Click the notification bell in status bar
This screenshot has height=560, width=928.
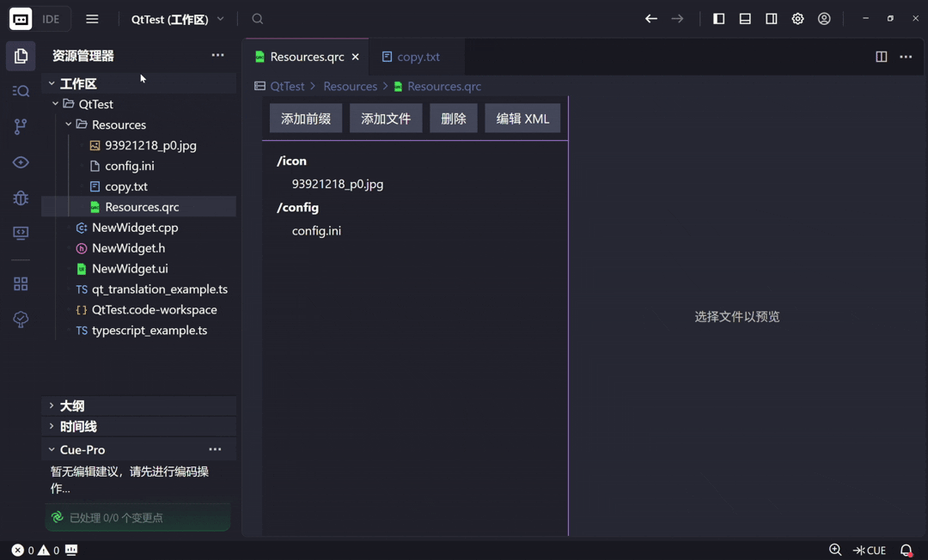click(906, 550)
